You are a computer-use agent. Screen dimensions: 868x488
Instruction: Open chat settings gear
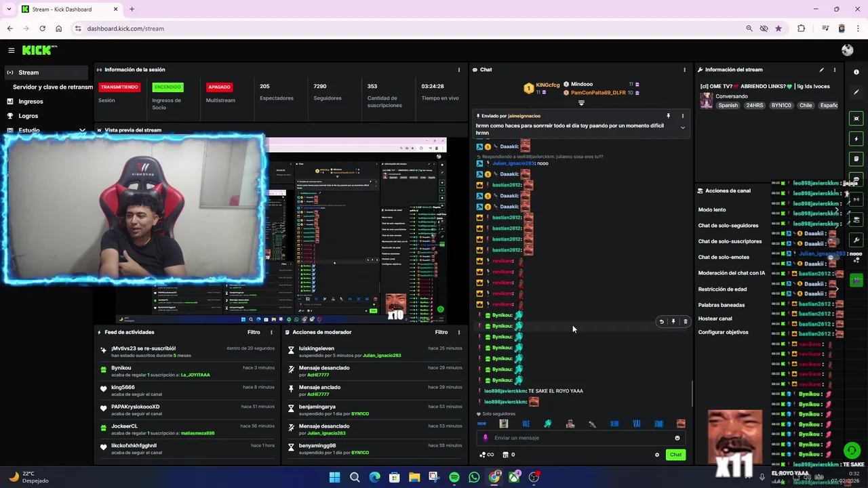coord(656,455)
